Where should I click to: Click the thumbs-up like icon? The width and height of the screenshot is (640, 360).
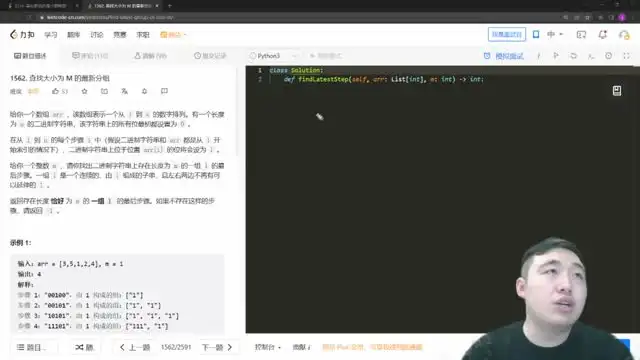pyautogui.click(x=56, y=91)
